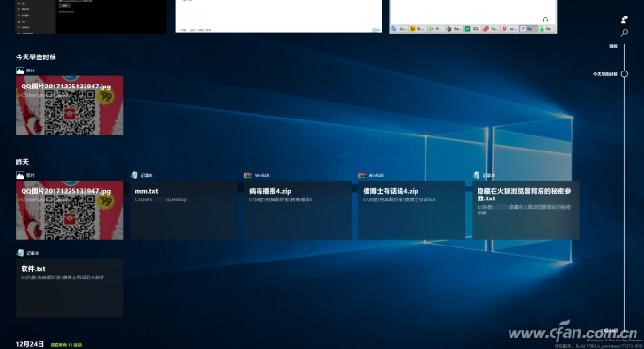Click the 昨天 section heading
Image resolution: width=644 pixels, height=349 pixels.
pos(23,162)
